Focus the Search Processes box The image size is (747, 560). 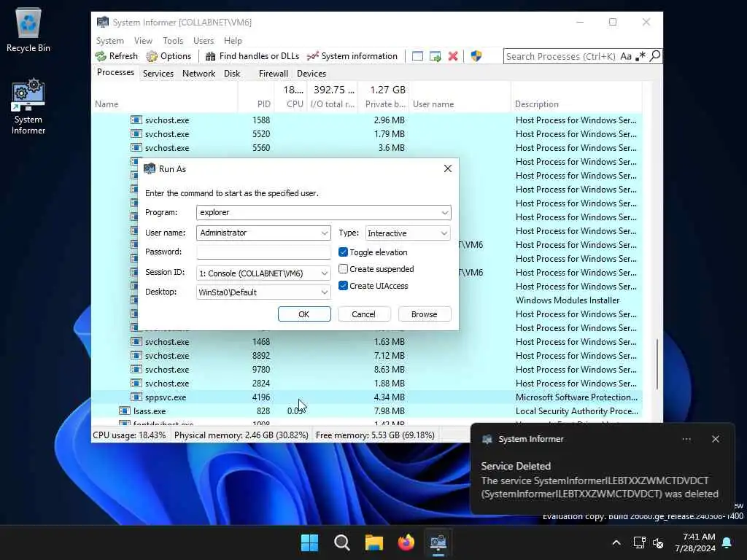[561, 56]
